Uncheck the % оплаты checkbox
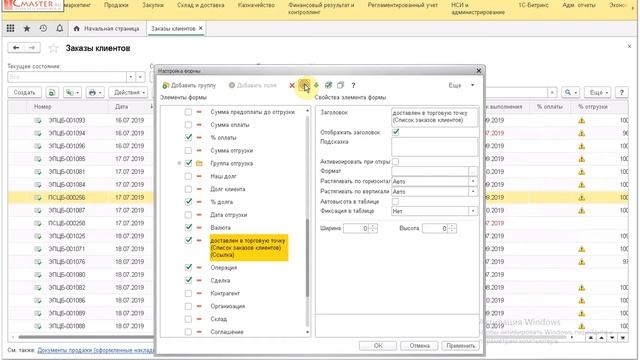Image resolution: width=640 pixels, height=360 pixels. click(x=188, y=138)
